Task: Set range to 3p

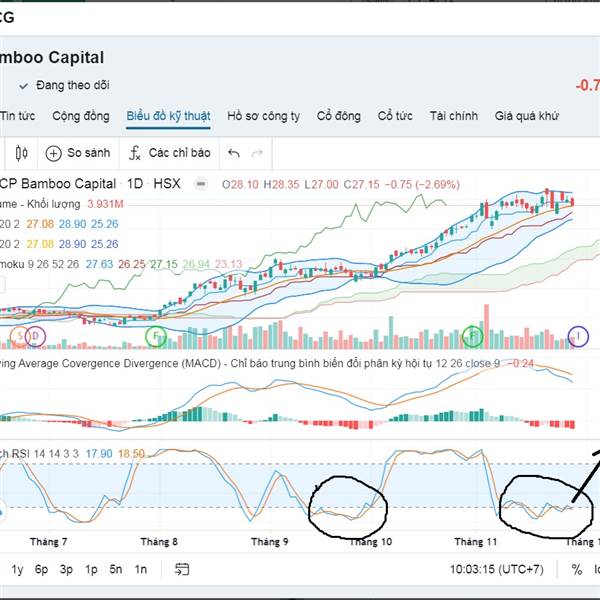Action: [66, 569]
